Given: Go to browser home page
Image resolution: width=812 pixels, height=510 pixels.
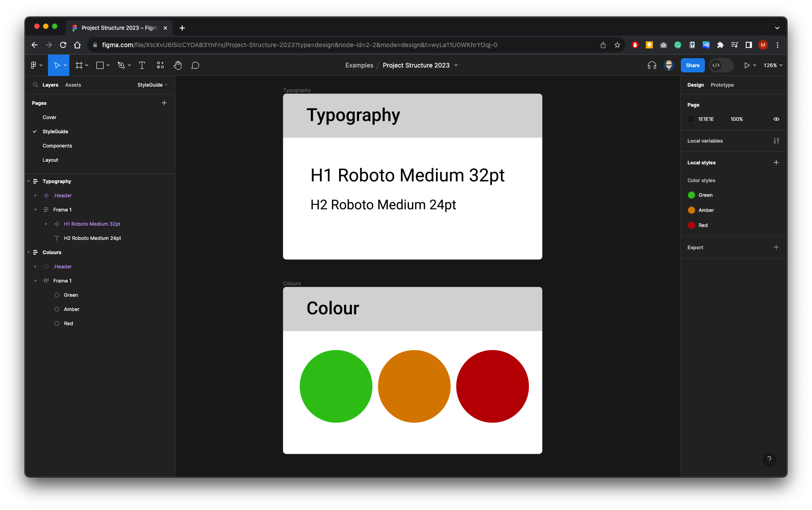Looking at the screenshot, I should pos(77,45).
